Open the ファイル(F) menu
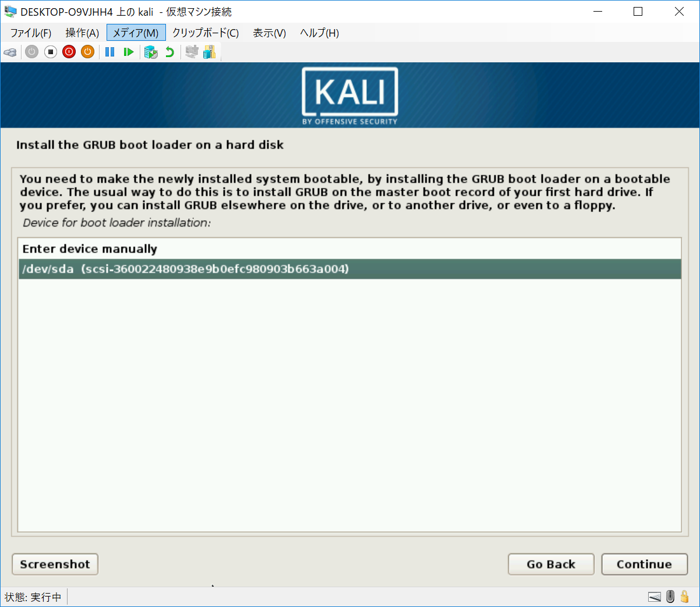 point(31,33)
